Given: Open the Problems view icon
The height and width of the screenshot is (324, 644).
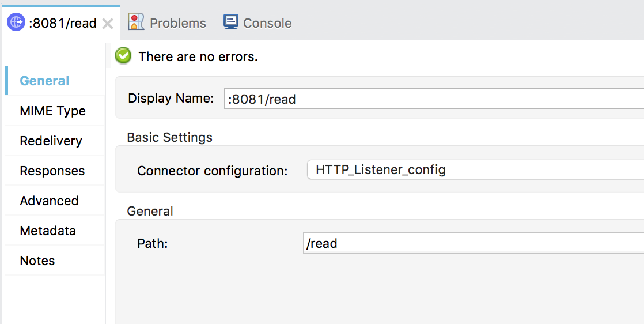Looking at the screenshot, I should (x=136, y=22).
